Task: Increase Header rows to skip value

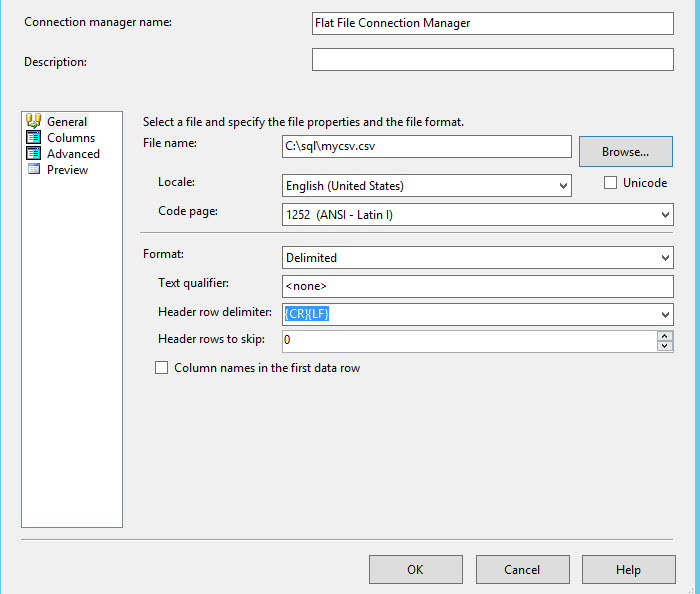Action: coord(665,336)
